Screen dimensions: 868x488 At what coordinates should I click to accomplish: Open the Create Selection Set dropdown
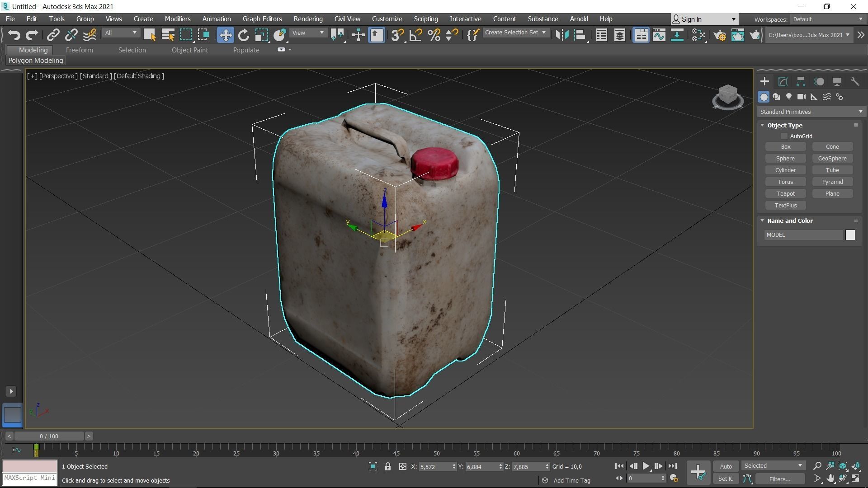[x=515, y=33]
